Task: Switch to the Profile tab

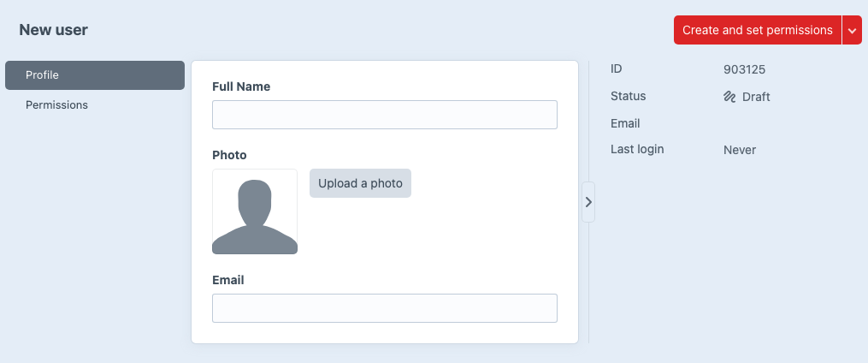Action: click(x=95, y=75)
